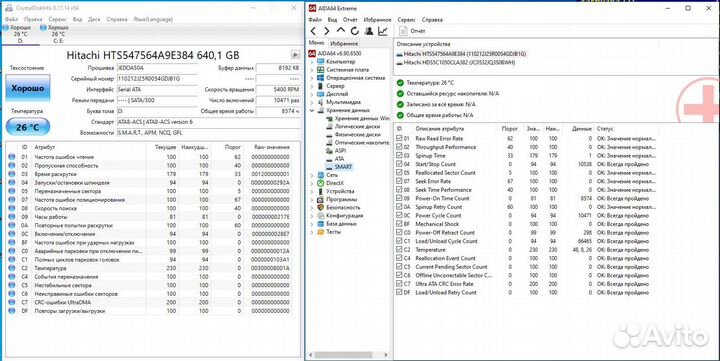The height and width of the screenshot is (361, 720).
Task: Select Конфигурация node in AIDA64 tree
Action: [344, 215]
